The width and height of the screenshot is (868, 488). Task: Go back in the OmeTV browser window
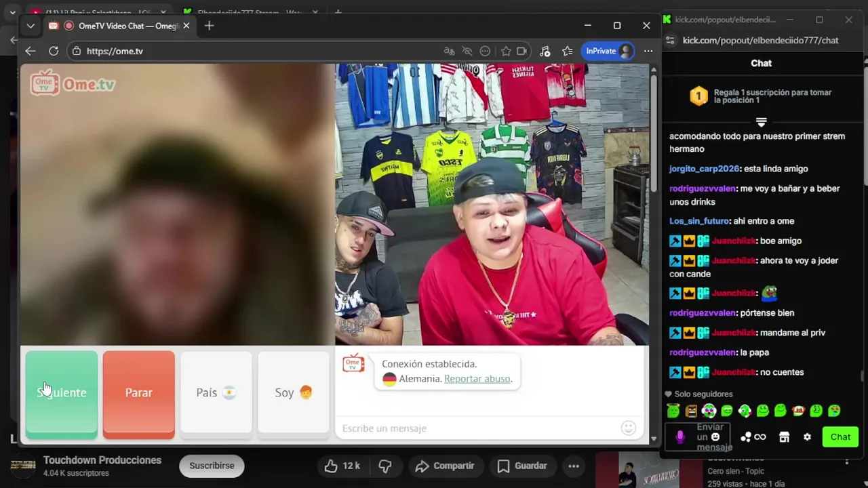[x=30, y=51]
